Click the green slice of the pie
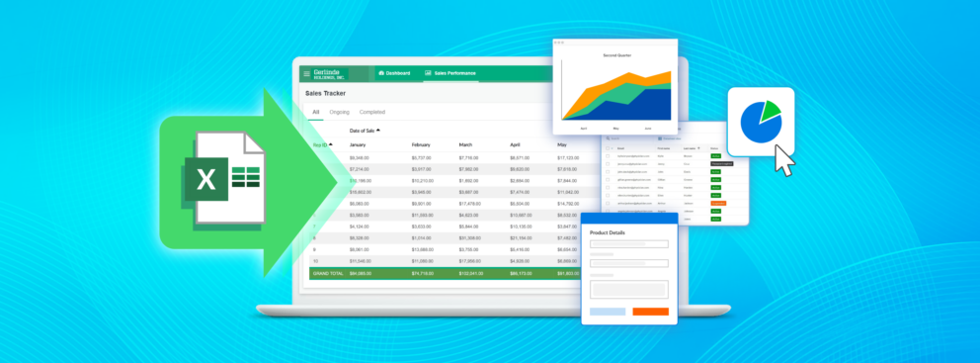The image size is (980, 363). [772, 110]
